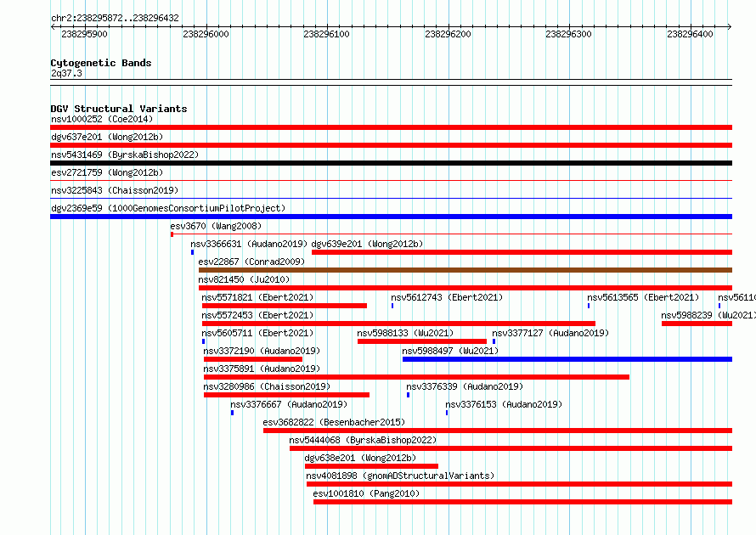Select esv22867 (Conrad2009) label
The width and height of the screenshot is (756, 535).
[251, 262]
